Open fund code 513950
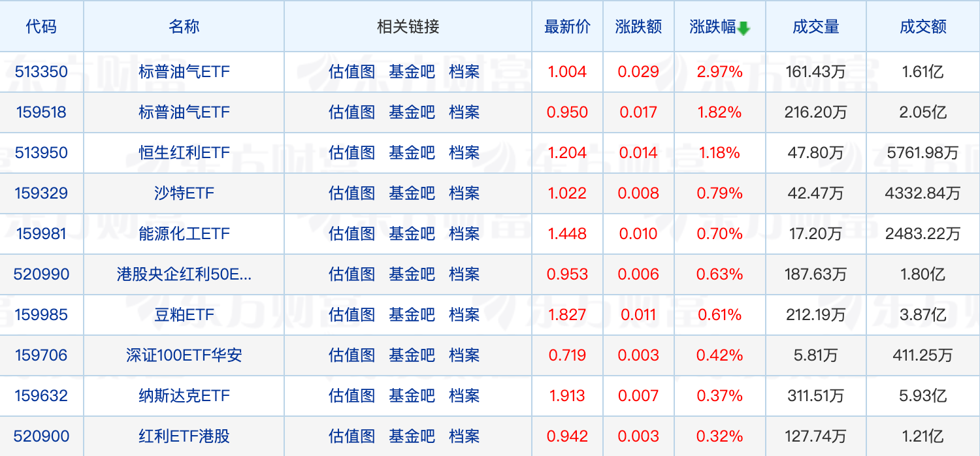 click(x=41, y=153)
